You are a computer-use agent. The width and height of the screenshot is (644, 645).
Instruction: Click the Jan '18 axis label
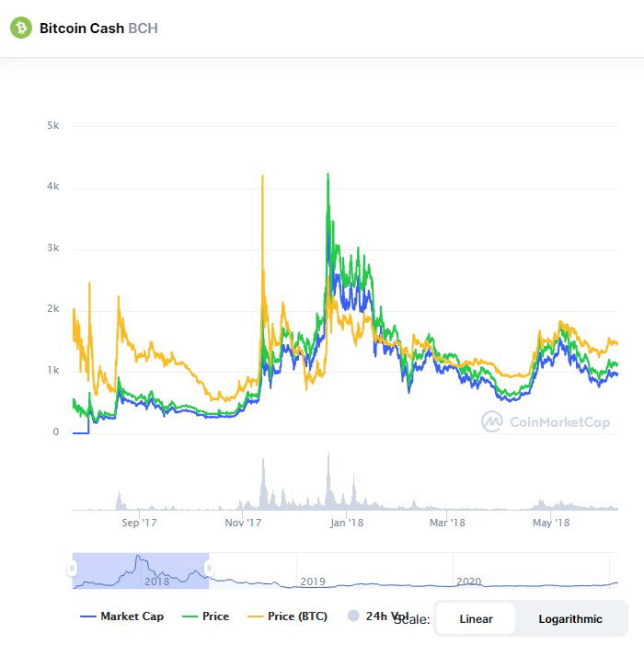347,523
